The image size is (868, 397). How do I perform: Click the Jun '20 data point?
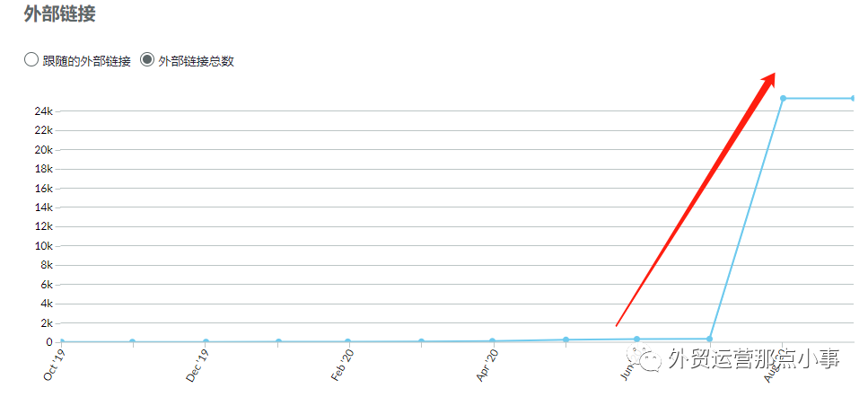[x=637, y=339]
